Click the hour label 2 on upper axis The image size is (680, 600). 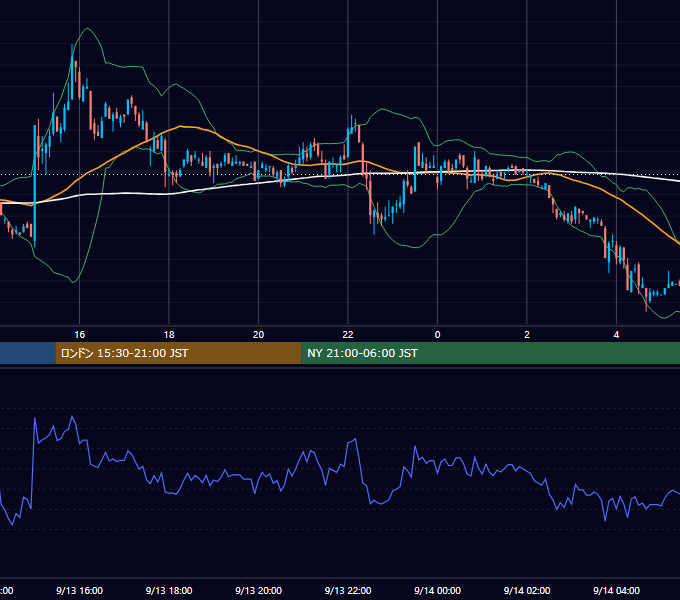point(527,335)
